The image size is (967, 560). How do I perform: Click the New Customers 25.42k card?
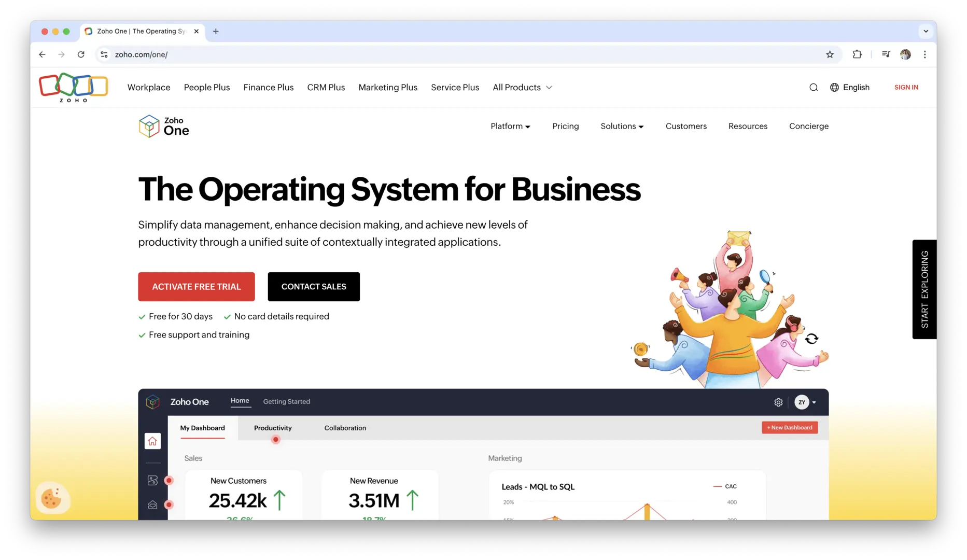[x=244, y=495]
